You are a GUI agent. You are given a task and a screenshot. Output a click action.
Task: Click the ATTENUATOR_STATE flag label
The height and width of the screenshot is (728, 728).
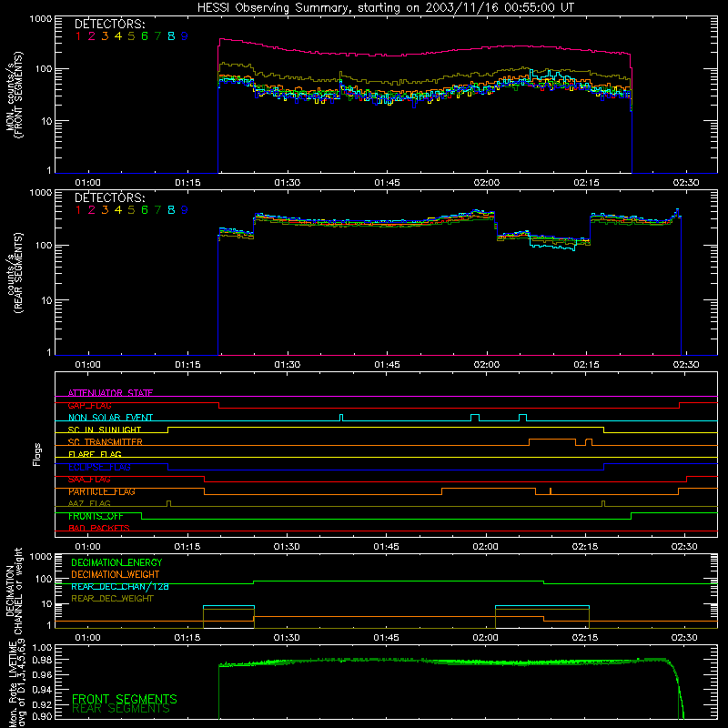tap(110, 393)
